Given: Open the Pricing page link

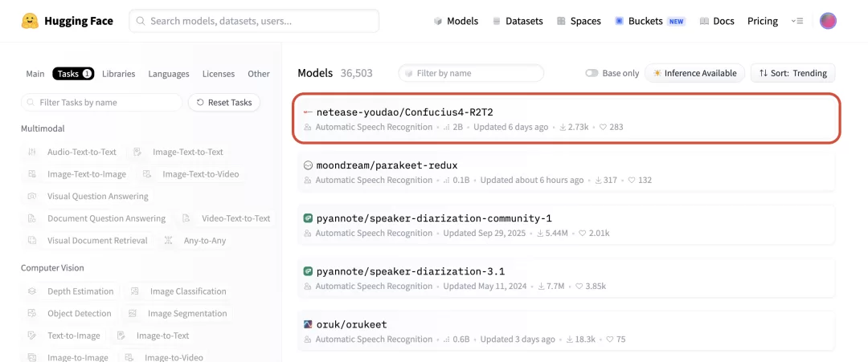Looking at the screenshot, I should (x=762, y=21).
